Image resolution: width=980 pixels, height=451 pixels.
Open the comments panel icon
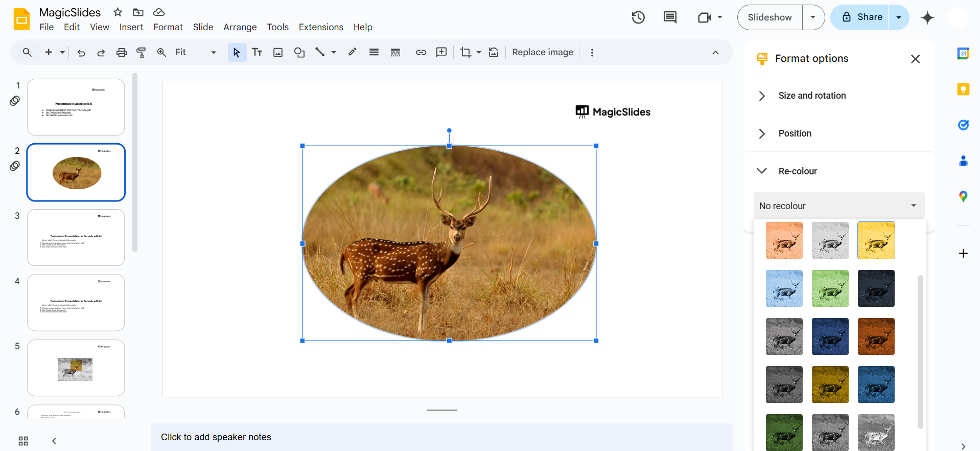point(670,17)
